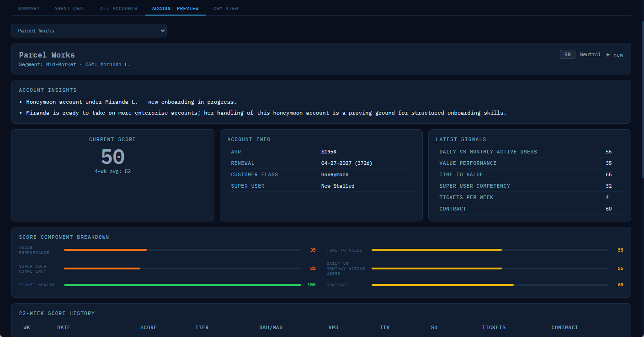Screen dimensions: 644x337
Task: Click the Daily vs Monthly Active Users bar
Action: pos(490,269)
